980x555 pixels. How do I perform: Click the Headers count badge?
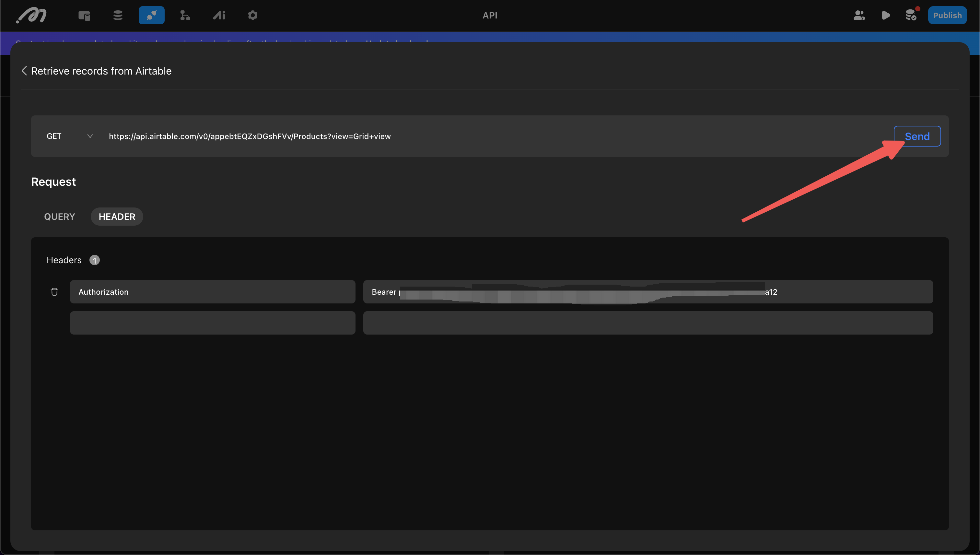pyautogui.click(x=95, y=260)
